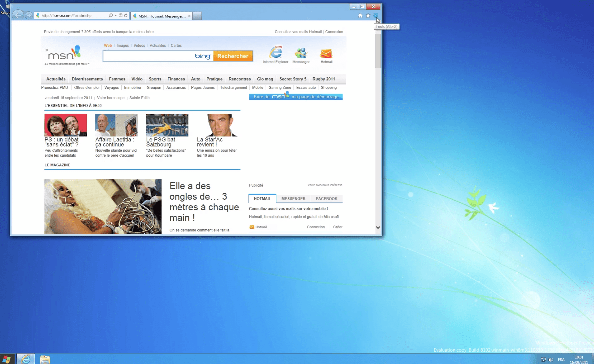Open the long nails magazine photo

(x=103, y=207)
